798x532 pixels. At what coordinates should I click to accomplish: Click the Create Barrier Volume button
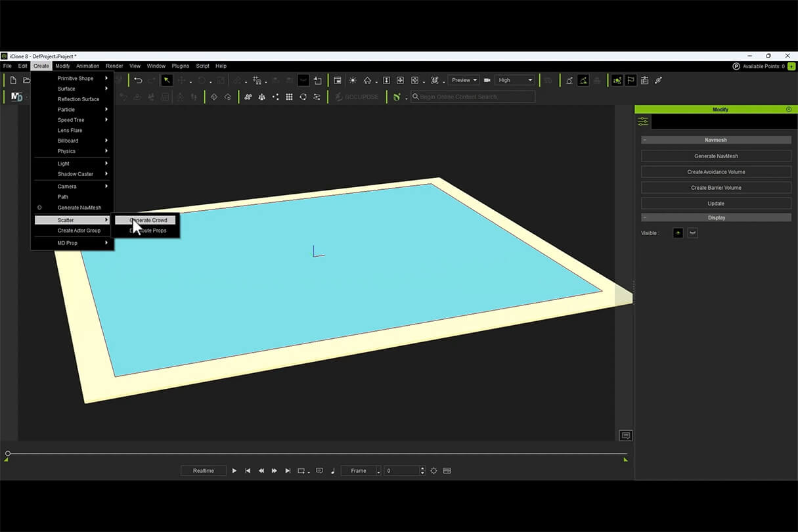716,188
